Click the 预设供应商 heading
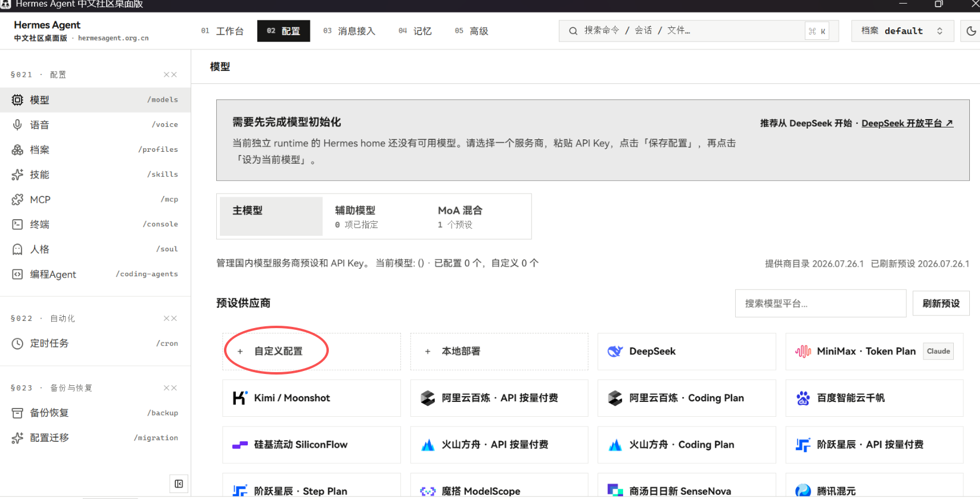Screen dimensions: 980x499 [x=243, y=303]
